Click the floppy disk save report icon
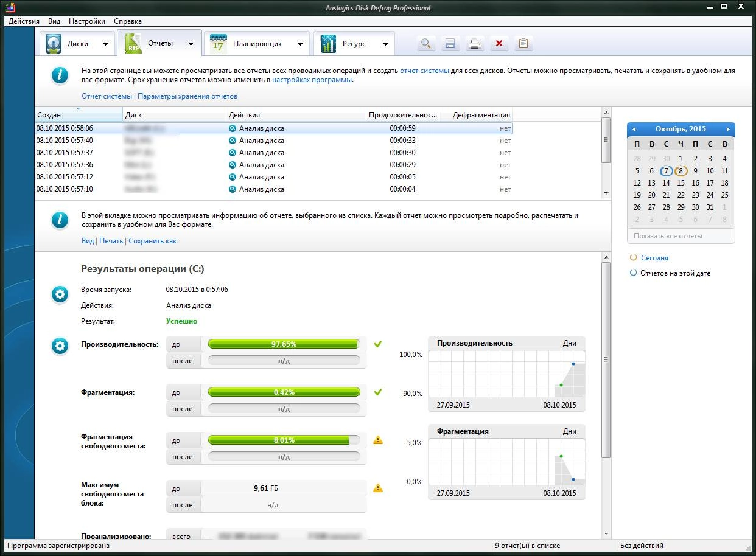This screenshot has height=556, width=756. 450,44
